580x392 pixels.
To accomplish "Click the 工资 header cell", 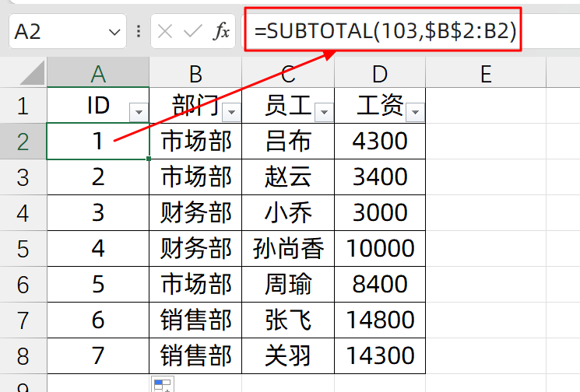I will pyautogui.click(x=380, y=105).
